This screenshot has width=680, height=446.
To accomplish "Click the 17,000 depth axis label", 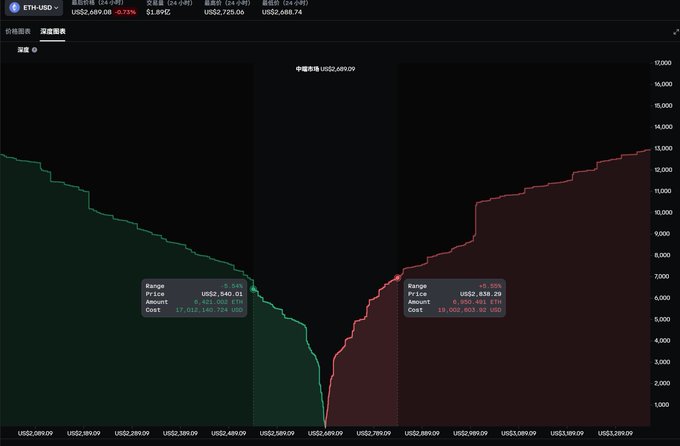I will 663,63.
